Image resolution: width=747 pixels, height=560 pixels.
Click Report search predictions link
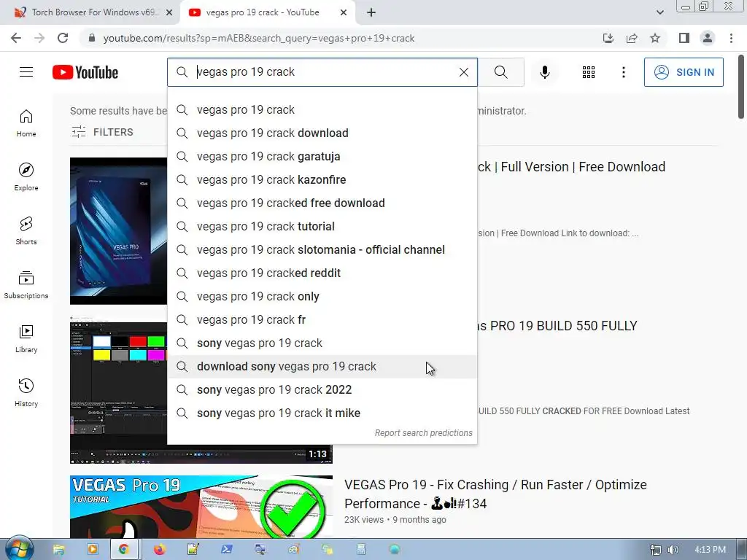(424, 433)
